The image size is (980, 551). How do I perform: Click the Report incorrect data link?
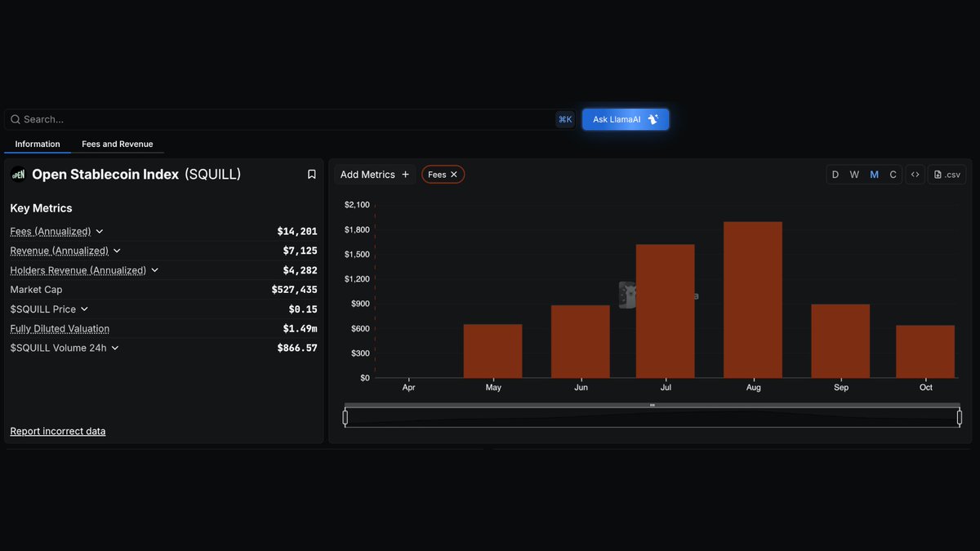click(58, 431)
